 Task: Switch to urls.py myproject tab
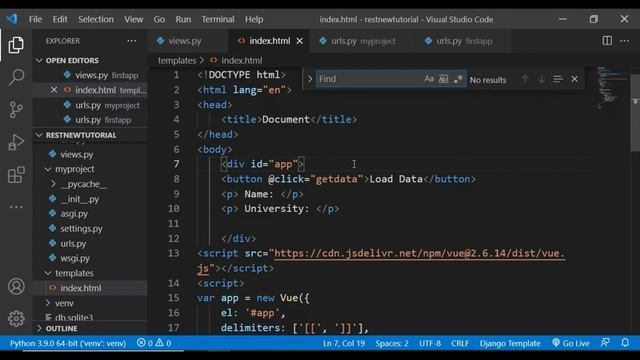click(363, 41)
